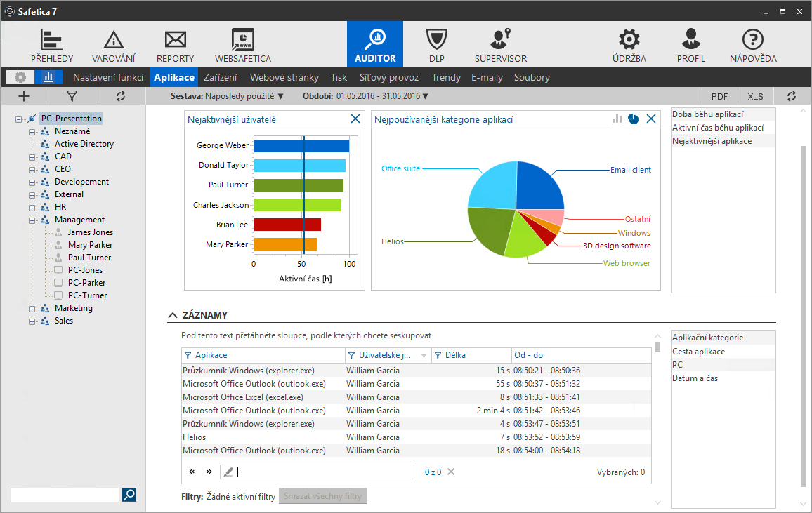Close the Nejaktivnější uživatelé chart
The image size is (812, 513).
coord(355,119)
